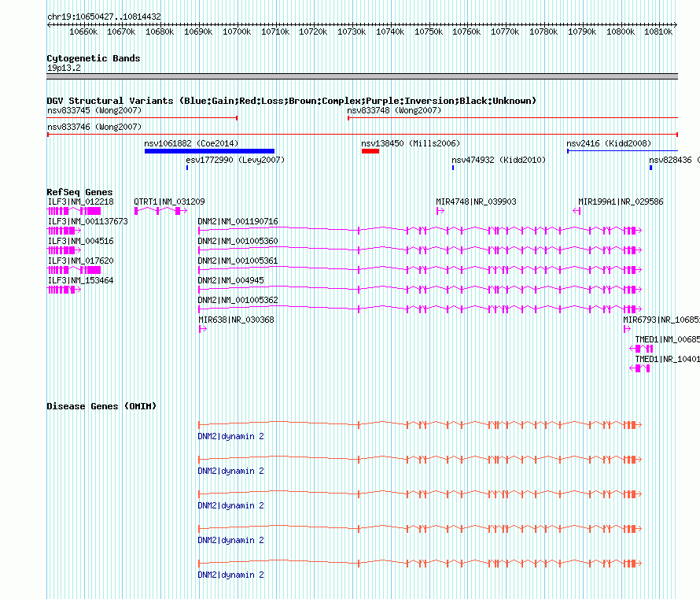Click the nsv474932 (Kidd2010) variant label
This screenshot has height=599, width=700.
click(499, 160)
